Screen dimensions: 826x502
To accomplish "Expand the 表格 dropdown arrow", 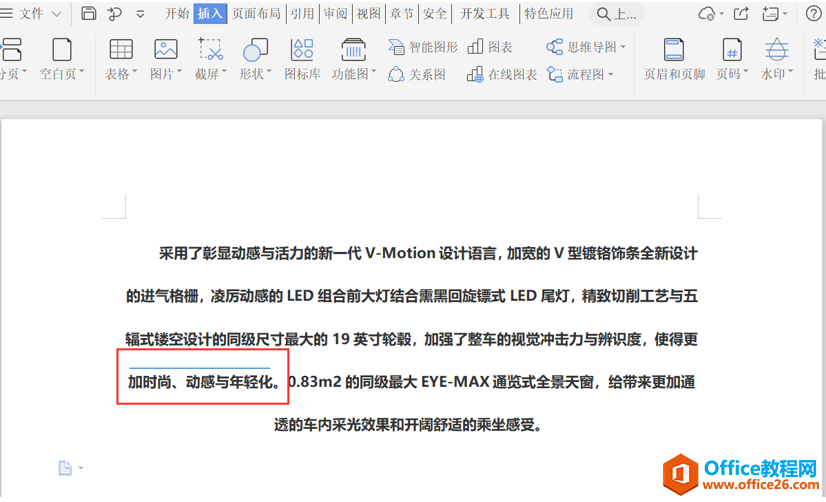I will (134, 71).
